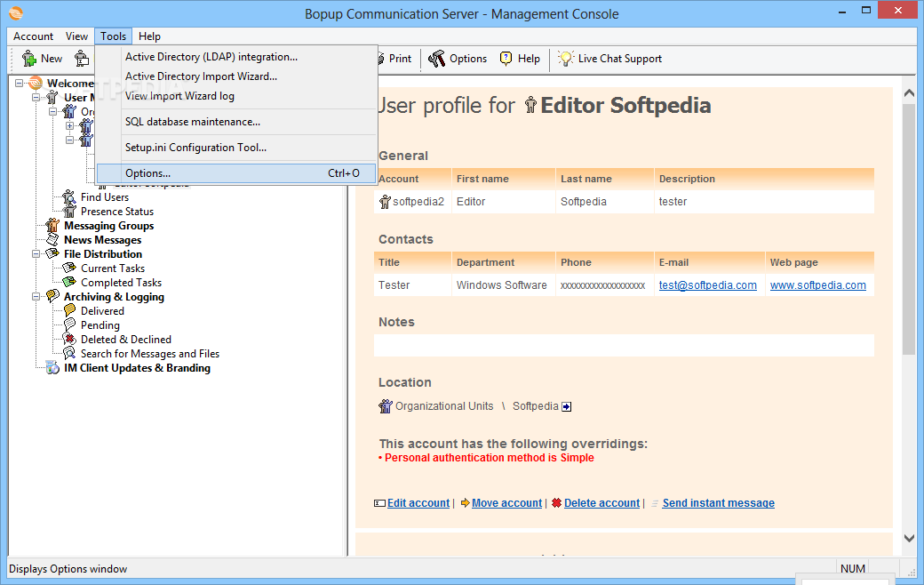Click the Department cell Windows Software
Image resolution: width=924 pixels, height=585 pixels.
503,284
